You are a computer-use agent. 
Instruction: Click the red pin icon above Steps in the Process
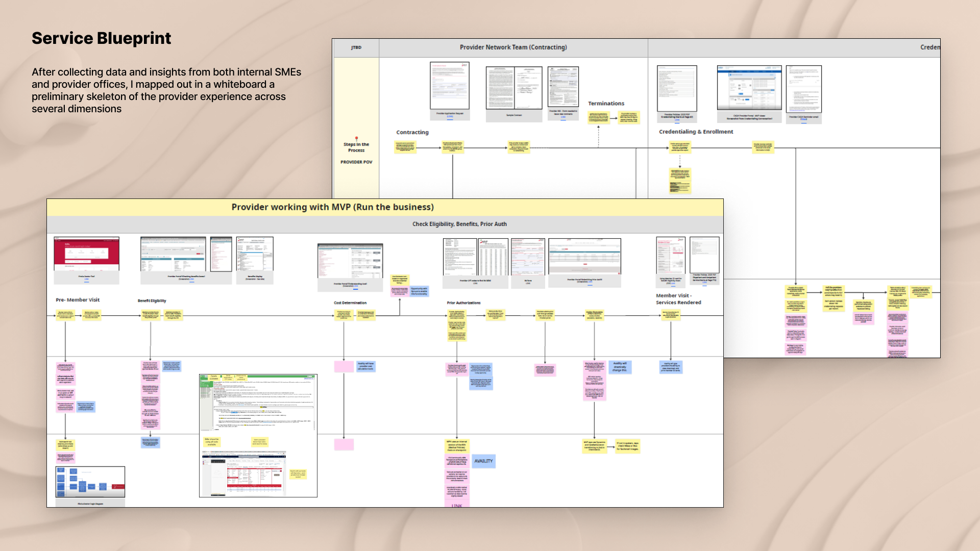pyautogui.click(x=356, y=139)
